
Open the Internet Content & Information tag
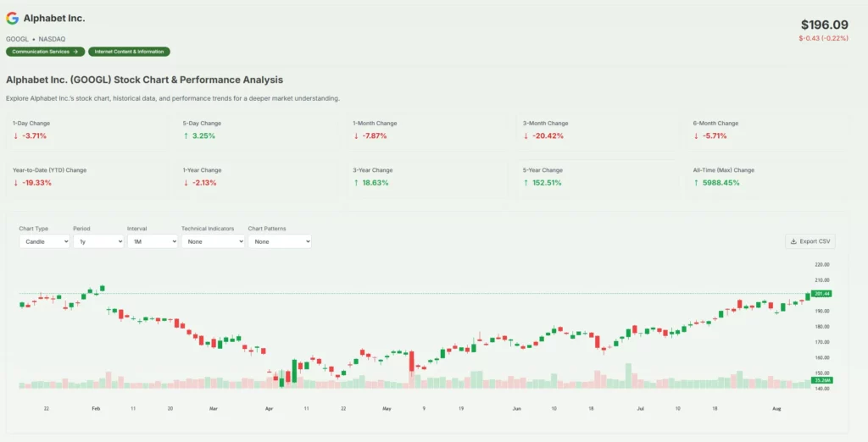(129, 52)
